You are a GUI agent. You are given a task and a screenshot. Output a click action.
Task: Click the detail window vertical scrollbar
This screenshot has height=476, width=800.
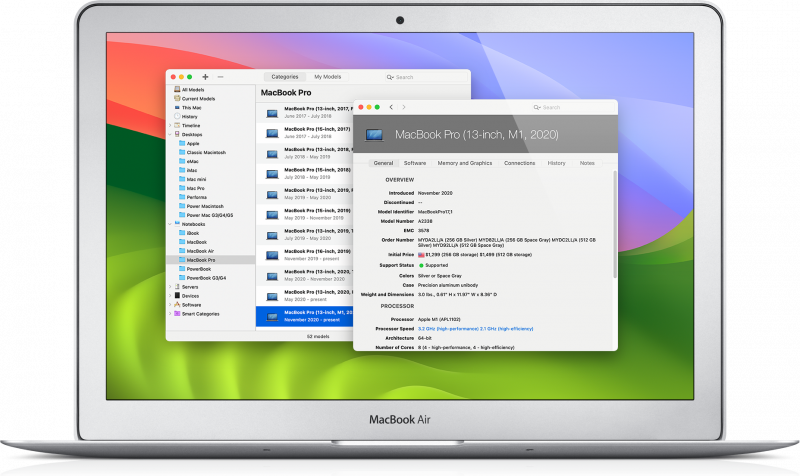[x=615, y=224]
